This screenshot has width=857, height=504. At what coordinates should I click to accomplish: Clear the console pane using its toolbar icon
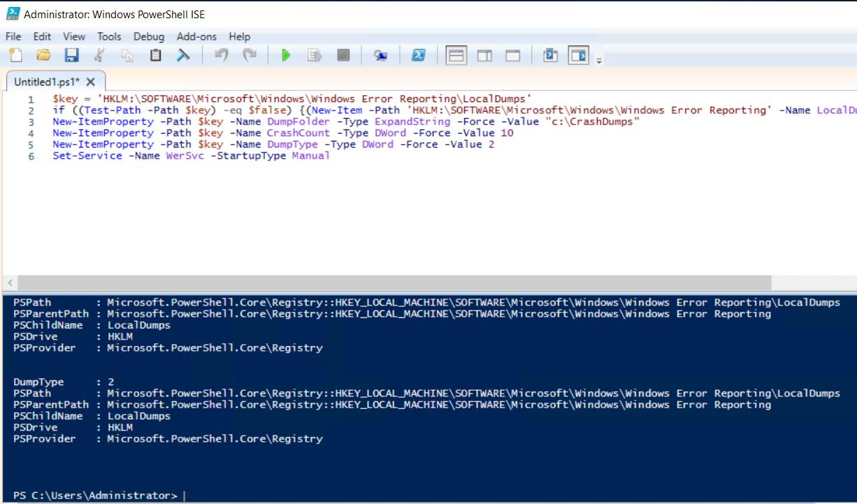point(183,55)
